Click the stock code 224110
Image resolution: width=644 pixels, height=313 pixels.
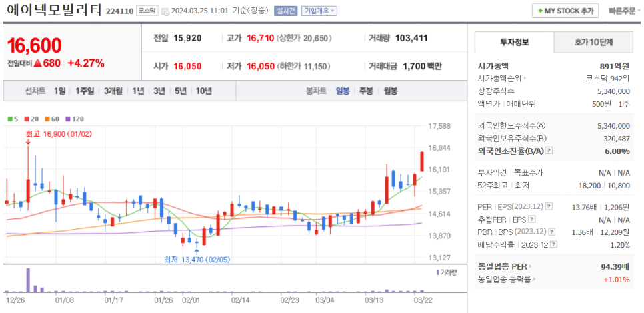click(x=119, y=11)
